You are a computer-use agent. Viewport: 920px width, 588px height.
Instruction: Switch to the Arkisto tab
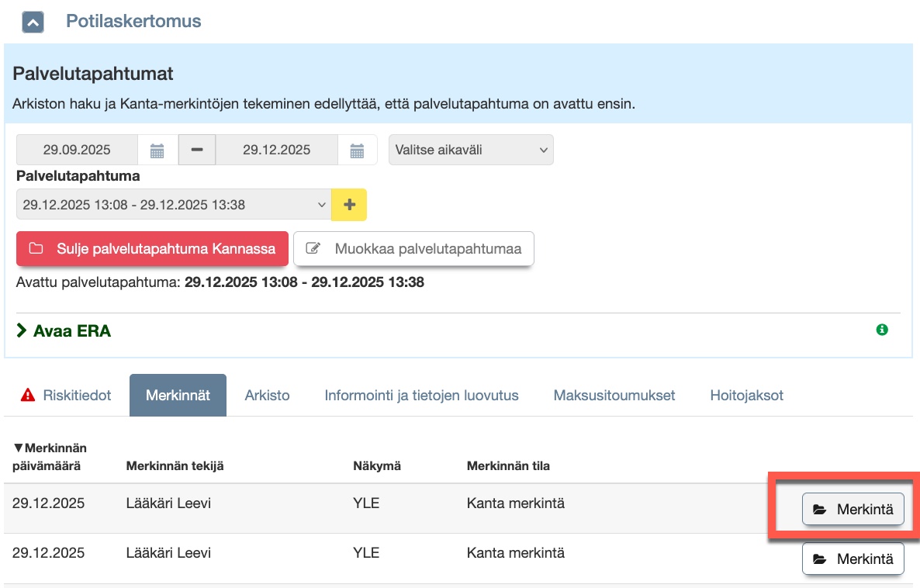(267, 396)
